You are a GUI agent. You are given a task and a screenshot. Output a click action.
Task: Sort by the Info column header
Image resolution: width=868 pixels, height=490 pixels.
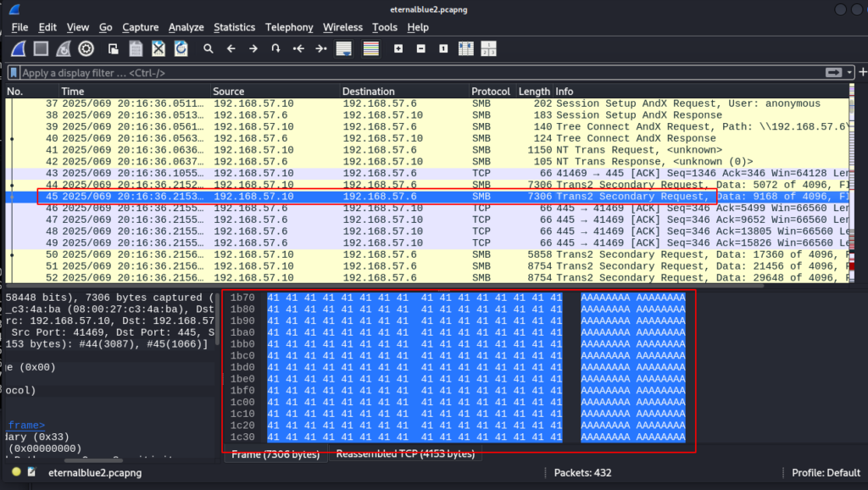(700, 92)
